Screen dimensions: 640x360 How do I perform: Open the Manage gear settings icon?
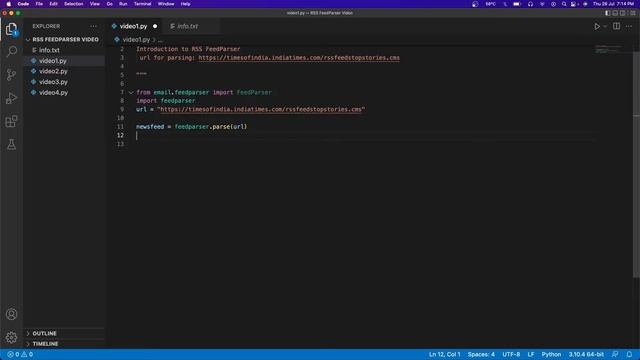click(x=11, y=337)
